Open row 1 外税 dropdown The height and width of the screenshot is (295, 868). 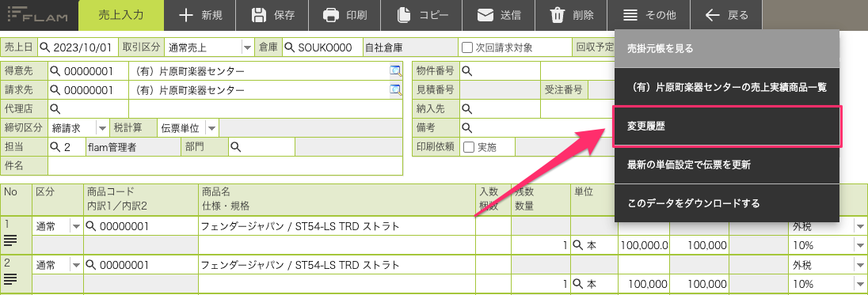point(861,226)
